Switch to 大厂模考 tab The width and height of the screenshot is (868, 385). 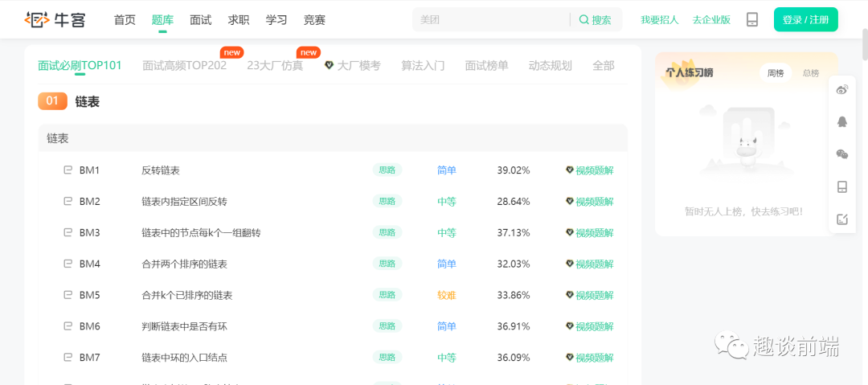click(359, 65)
